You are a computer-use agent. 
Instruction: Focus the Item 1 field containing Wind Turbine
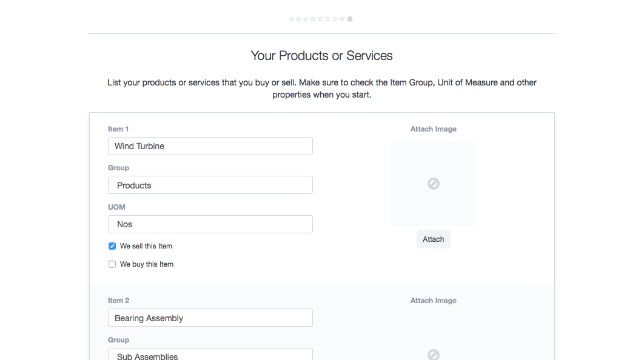point(210,146)
